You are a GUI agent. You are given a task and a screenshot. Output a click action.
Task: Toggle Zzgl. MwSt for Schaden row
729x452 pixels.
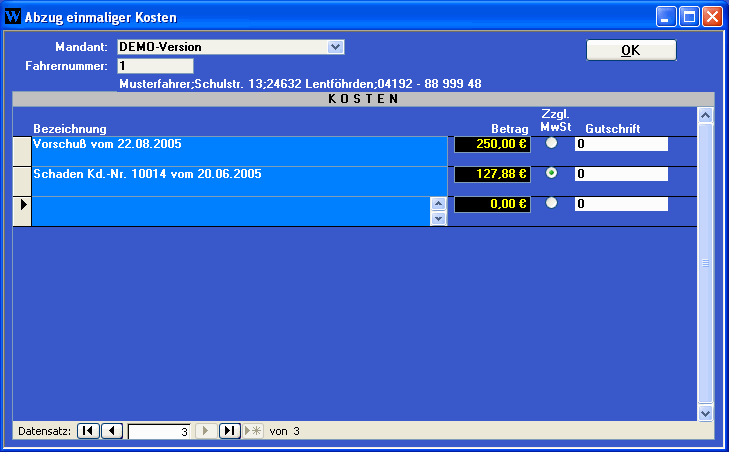(551, 173)
